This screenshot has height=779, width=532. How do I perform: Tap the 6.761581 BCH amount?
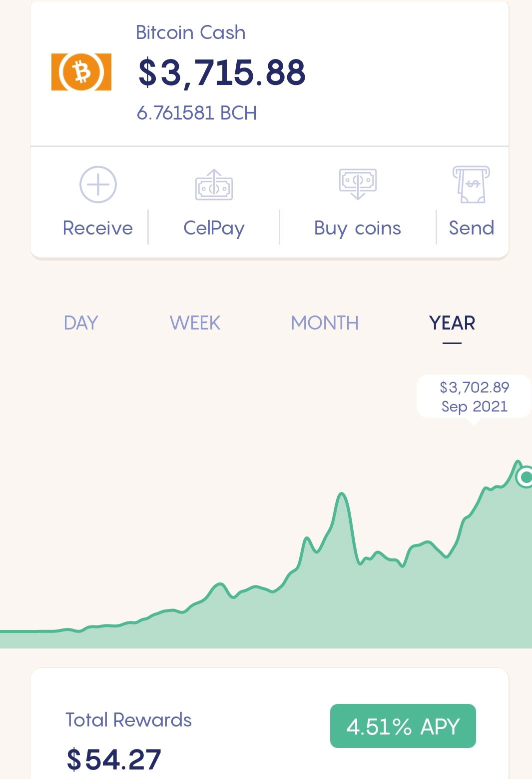197,113
